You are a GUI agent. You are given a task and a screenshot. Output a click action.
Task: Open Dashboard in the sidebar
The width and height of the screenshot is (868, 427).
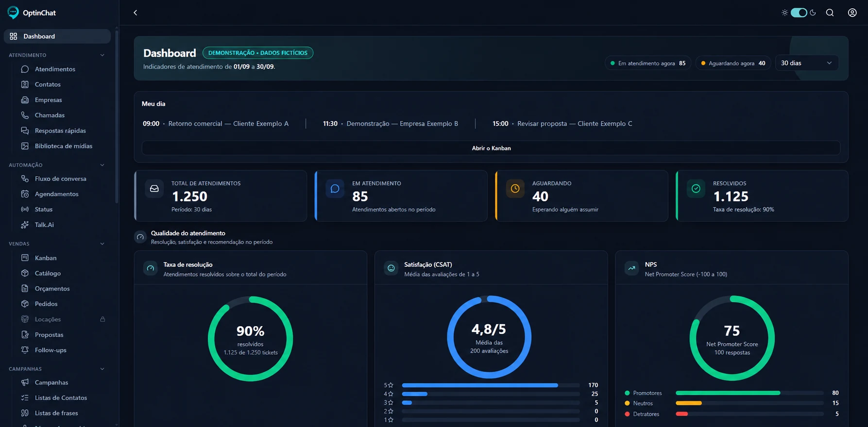[x=57, y=36]
